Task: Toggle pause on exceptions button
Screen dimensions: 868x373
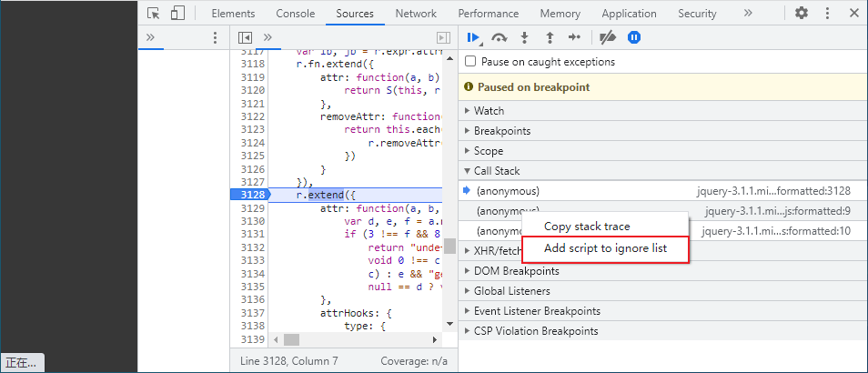Action: 634,37
